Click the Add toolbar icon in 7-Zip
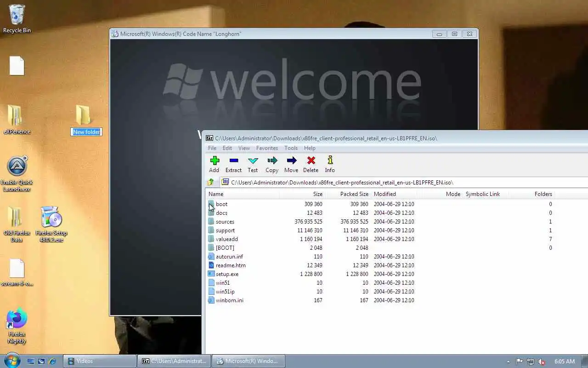The width and height of the screenshot is (588, 368). pyautogui.click(x=214, y=164)
